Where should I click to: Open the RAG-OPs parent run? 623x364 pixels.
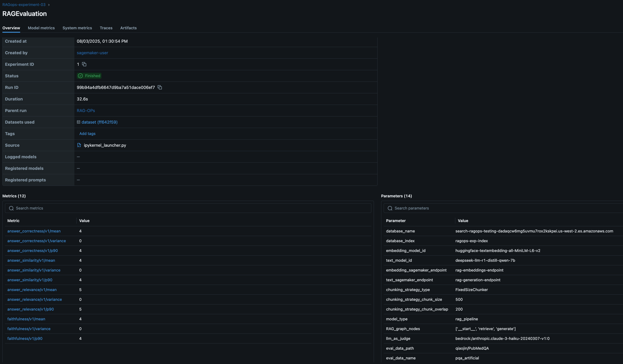(x=86, y=110)
